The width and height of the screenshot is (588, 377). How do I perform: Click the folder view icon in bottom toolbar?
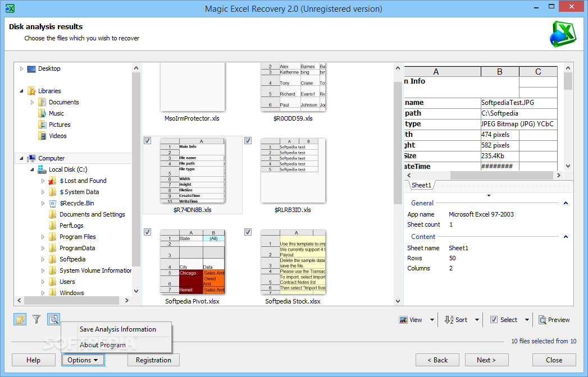click(x=20, y=319)
